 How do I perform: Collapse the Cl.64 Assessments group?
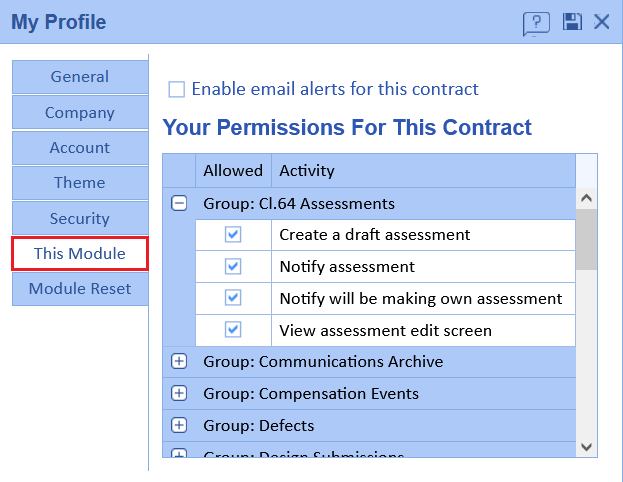click(x=179, y=203)
